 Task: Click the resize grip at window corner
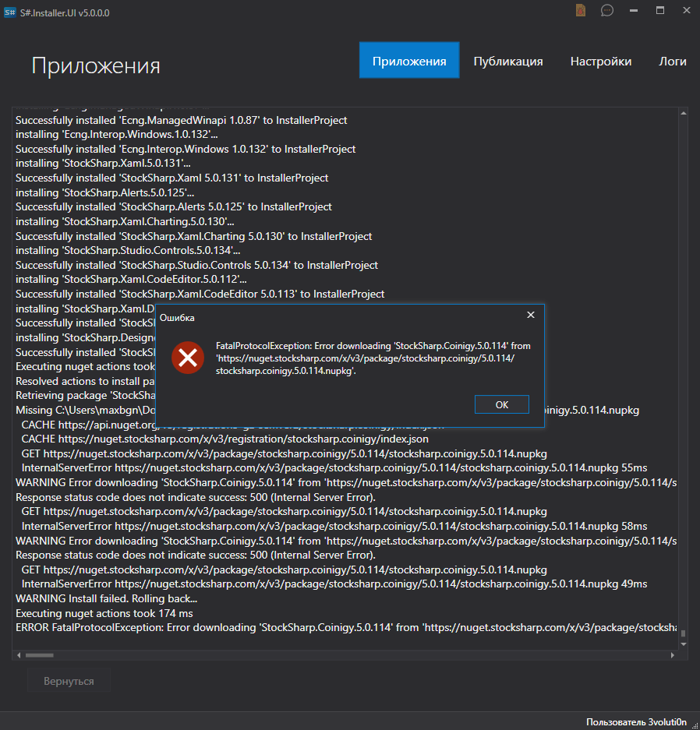coord(695,725)
